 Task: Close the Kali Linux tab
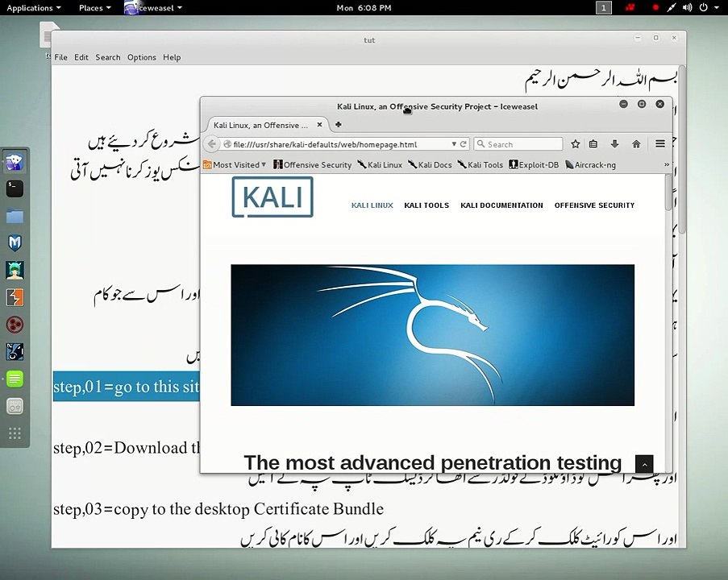pos(319,125)
